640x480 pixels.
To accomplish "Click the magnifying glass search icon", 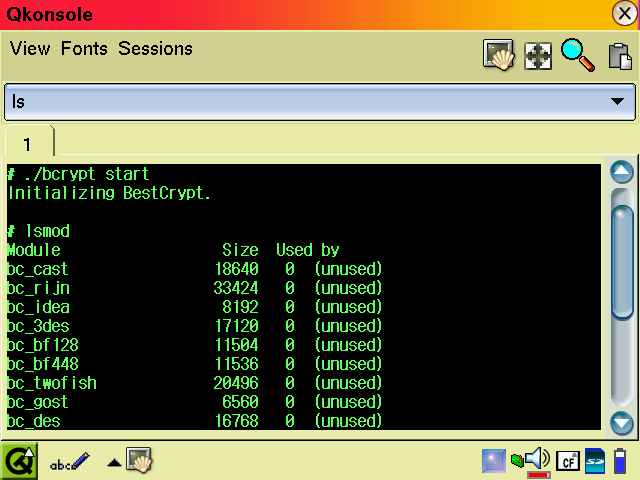I will tap(578, 55).
